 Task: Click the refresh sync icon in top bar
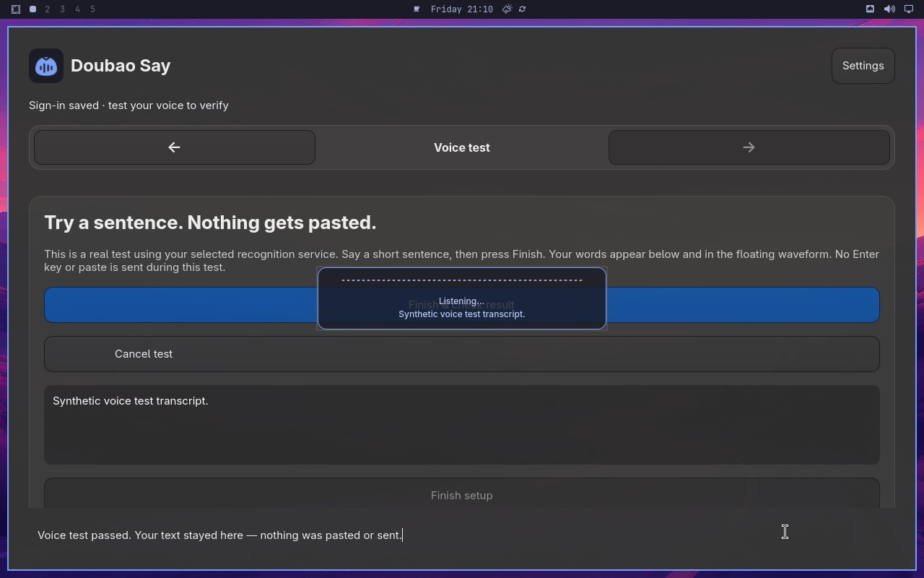(522, 9)
